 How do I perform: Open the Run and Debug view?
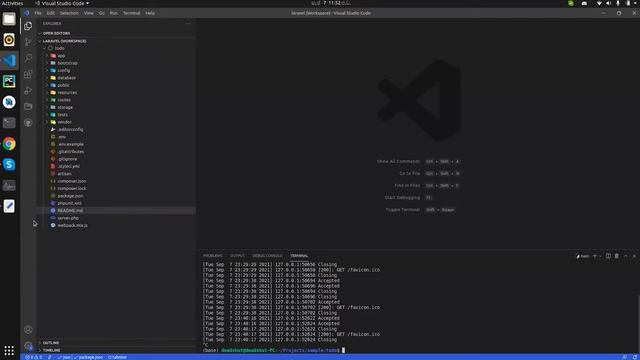pos(28,90)
